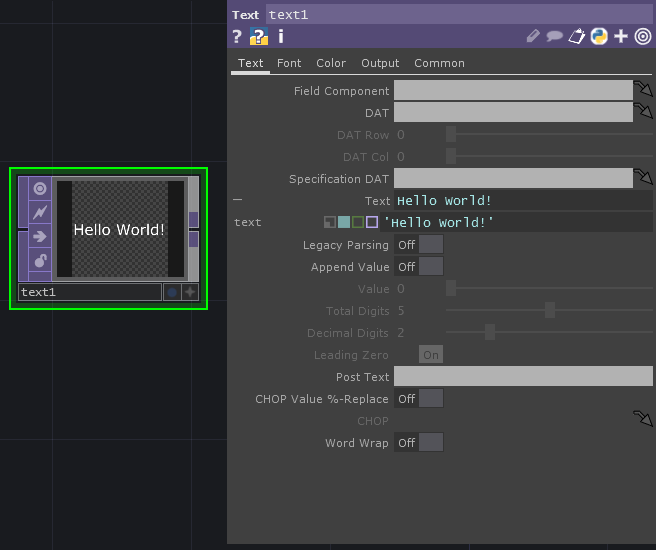Toggle Append Value switch

418,267
